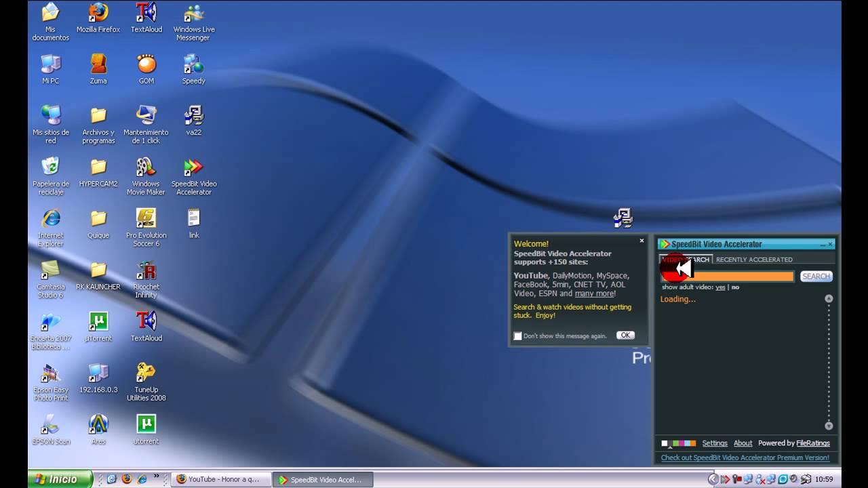Activate SpeedBit Video Accel taskbar button
The height and width of the screenshot is (488, 868).
tap(323, 479)
